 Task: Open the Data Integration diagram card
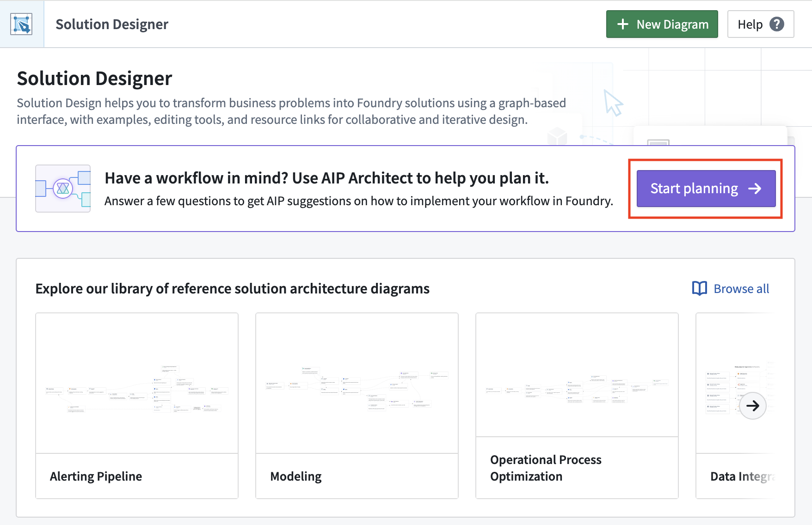735,405
